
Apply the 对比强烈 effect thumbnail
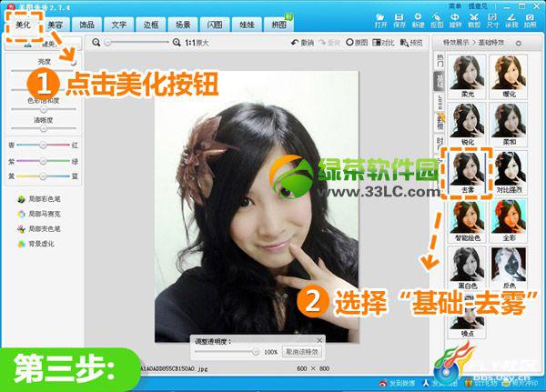tap(509, 173)
